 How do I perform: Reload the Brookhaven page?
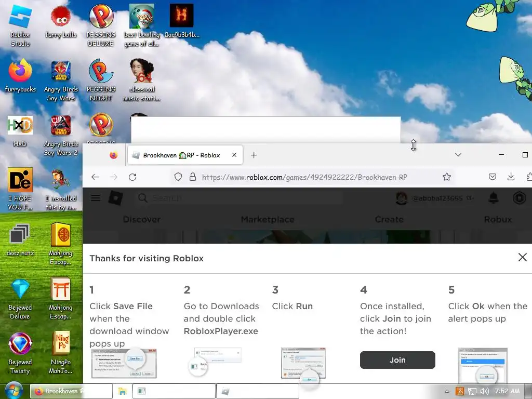[132, 177]
